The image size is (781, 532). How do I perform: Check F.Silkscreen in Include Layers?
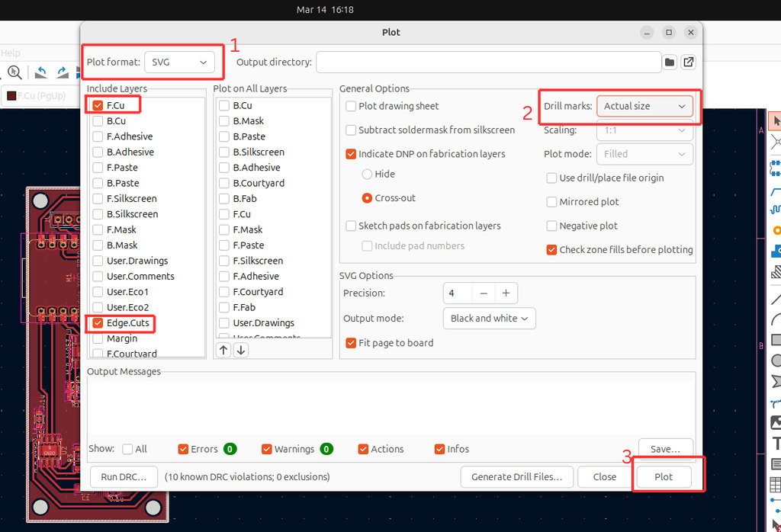tap(98, 199)
